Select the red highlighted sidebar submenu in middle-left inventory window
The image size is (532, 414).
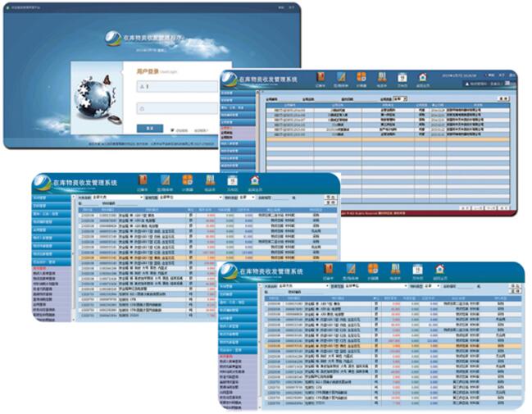pyautogui.click(x=38, y=268)
